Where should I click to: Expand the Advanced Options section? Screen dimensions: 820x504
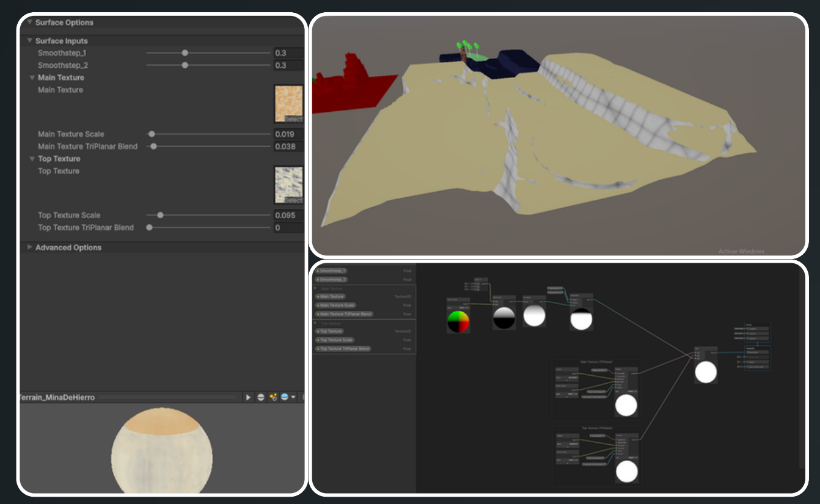click(29, 247)
